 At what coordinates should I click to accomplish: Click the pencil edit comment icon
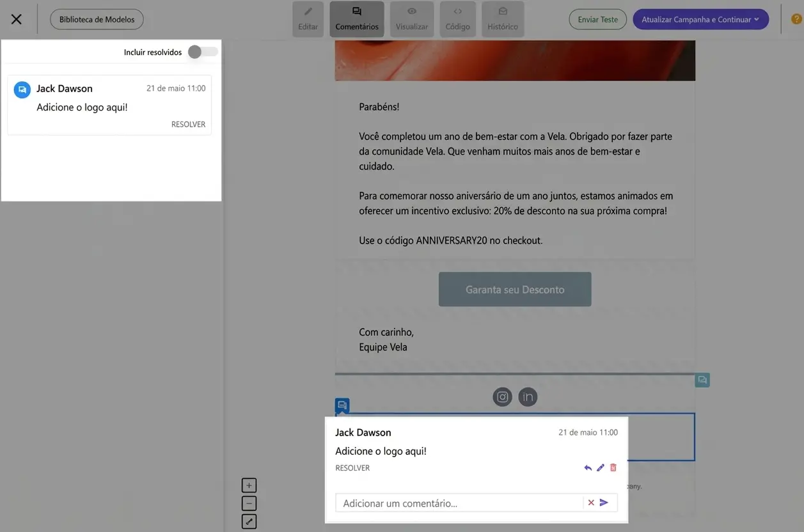pyautogui.click(x=601, y=468)
